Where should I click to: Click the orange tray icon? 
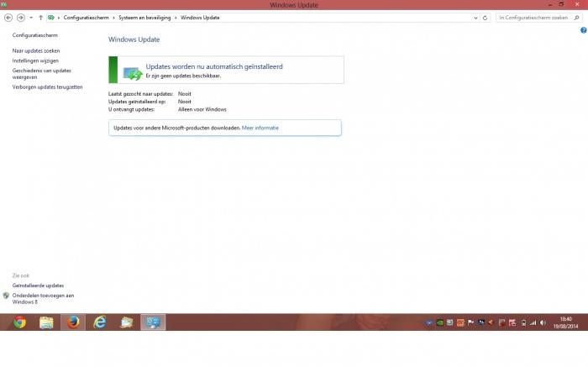(x=460, y=322)
